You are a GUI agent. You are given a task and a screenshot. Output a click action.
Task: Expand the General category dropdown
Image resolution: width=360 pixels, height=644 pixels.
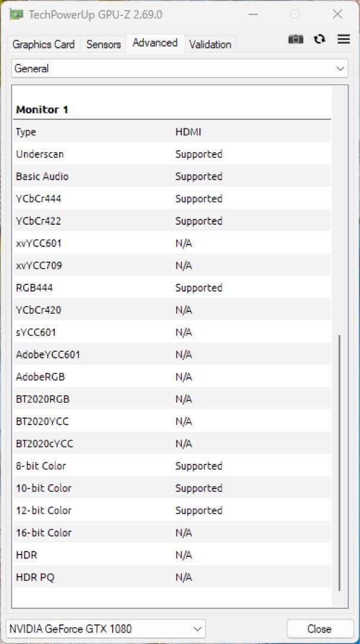click(x=180, y=69)
